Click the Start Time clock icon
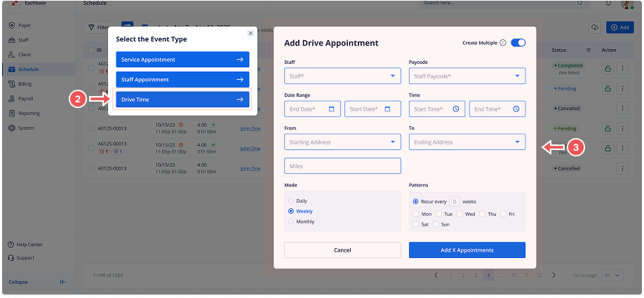 (x=456, y=109)
